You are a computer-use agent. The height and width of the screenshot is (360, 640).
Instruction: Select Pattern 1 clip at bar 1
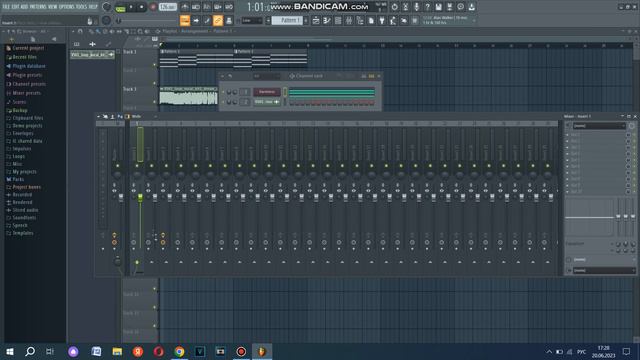pyautogui.click(x=196, y=58)
